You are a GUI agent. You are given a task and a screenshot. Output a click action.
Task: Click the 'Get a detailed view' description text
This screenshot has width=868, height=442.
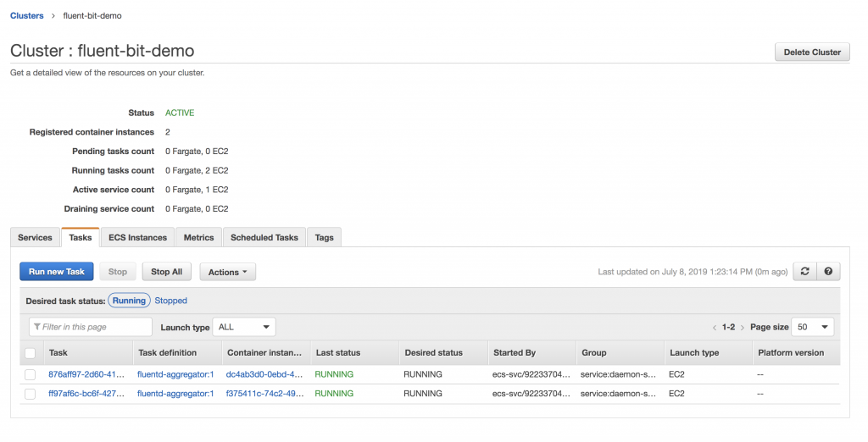[x=108, y=73]
